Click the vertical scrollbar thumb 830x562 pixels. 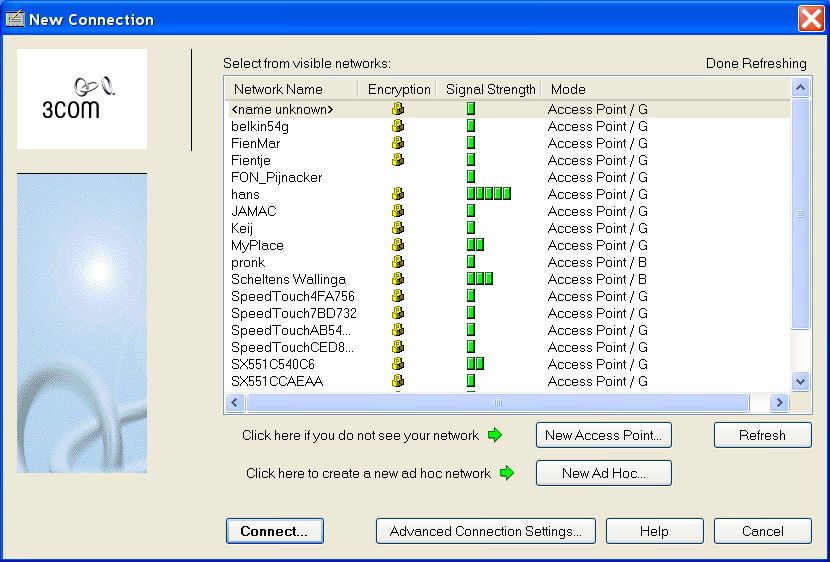pos(800,214)
